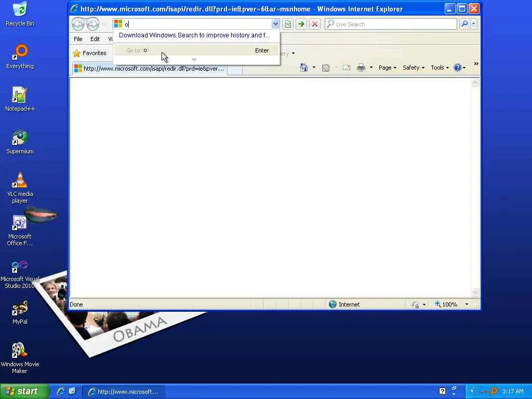532x399 pixels.
Task: Click the second Quick Launch icon
Action: click(72, 391)
